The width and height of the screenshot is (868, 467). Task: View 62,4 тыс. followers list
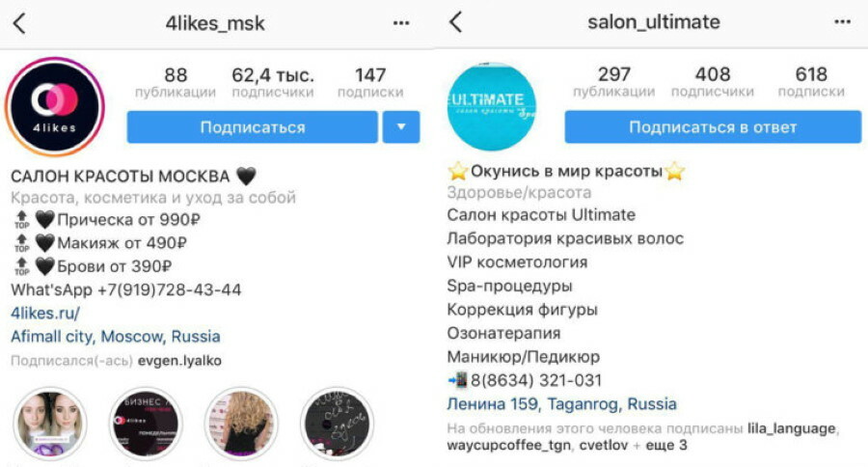[273, 82]
